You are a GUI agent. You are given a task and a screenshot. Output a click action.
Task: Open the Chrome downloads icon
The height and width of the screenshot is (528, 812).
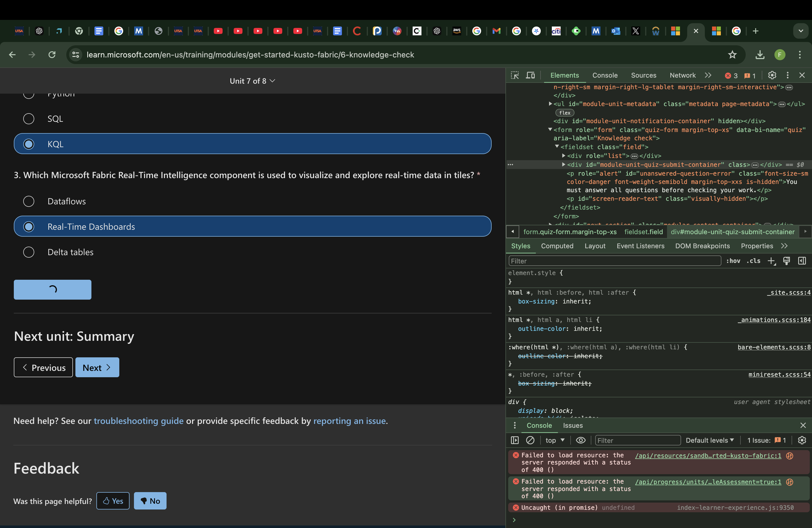(x=760, y=55)
